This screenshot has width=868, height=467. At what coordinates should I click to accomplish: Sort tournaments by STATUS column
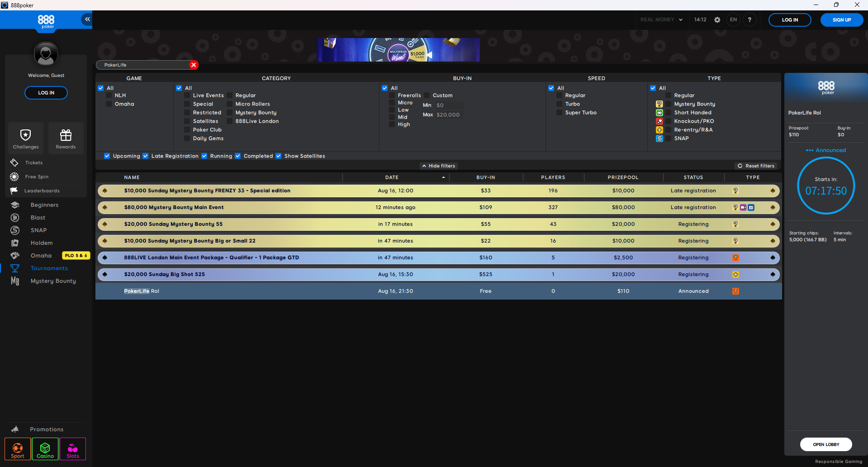click(x=693, y=177)
